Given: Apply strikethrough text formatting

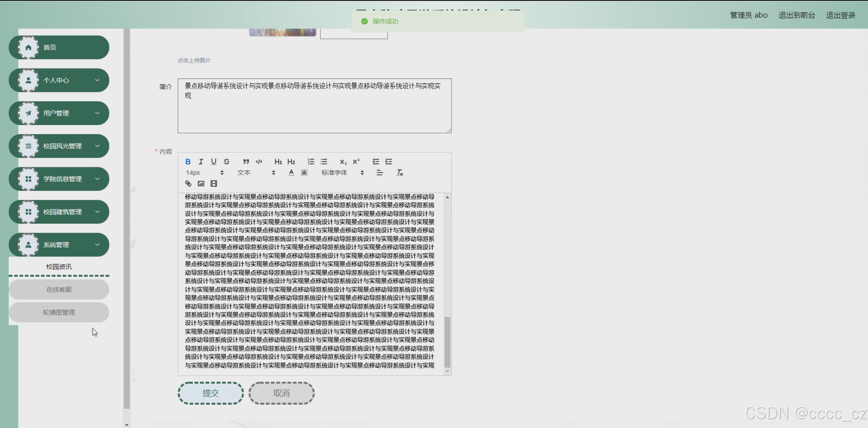Looking at the screenshot, I should click(x=227, y=162).
